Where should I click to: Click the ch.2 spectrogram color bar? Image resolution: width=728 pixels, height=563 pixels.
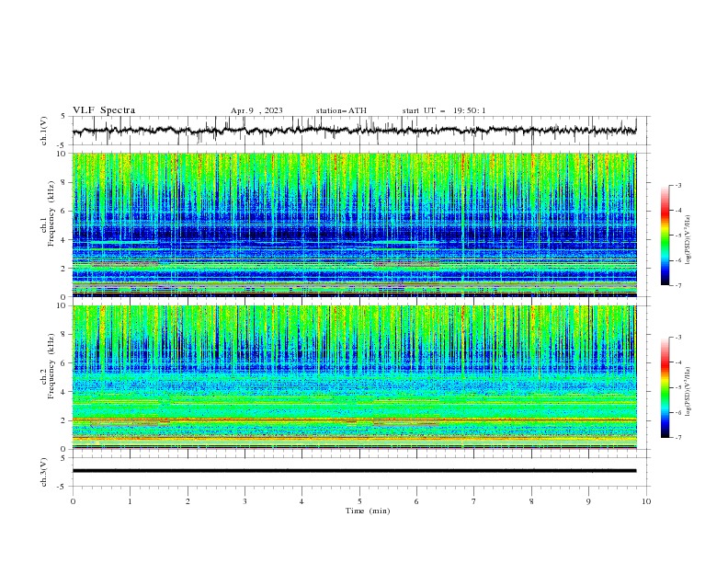click(x=665, y=387)
